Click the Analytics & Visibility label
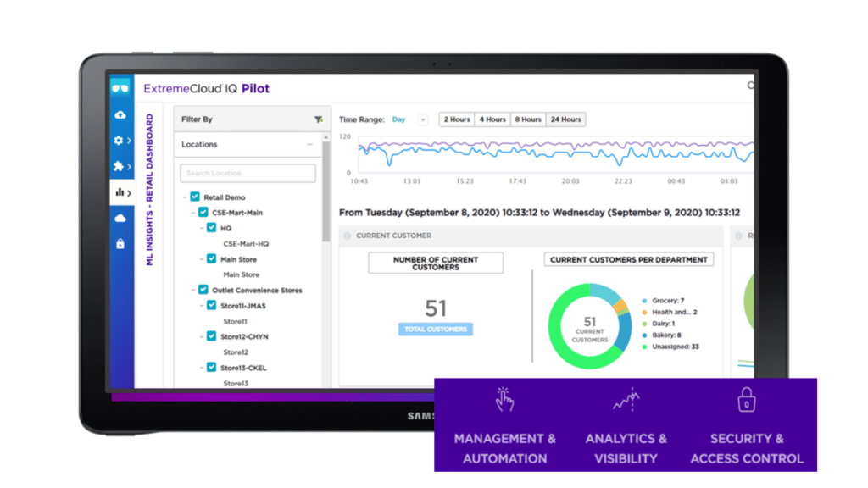The height and width of the screenshot is (488, 868). click(x=626, y=449)
